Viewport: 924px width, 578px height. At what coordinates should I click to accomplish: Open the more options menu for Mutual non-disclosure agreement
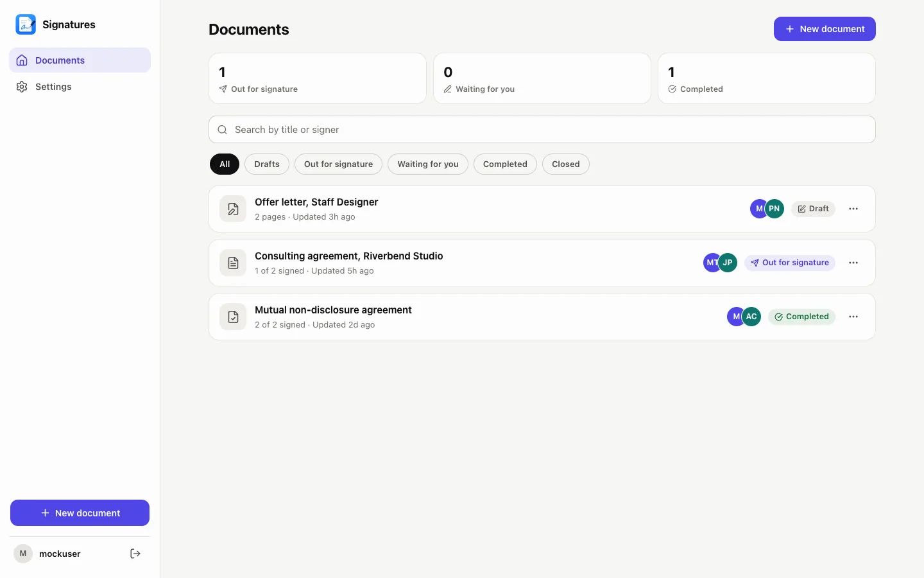853,317
